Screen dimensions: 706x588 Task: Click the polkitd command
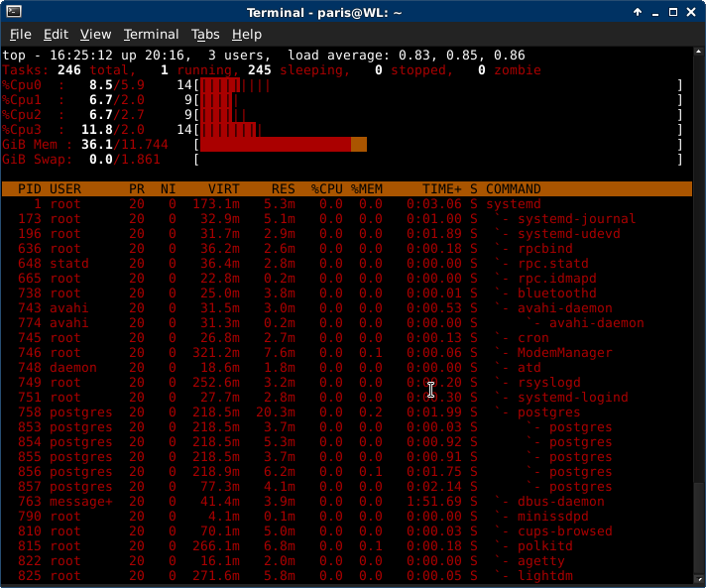point(544,545)
